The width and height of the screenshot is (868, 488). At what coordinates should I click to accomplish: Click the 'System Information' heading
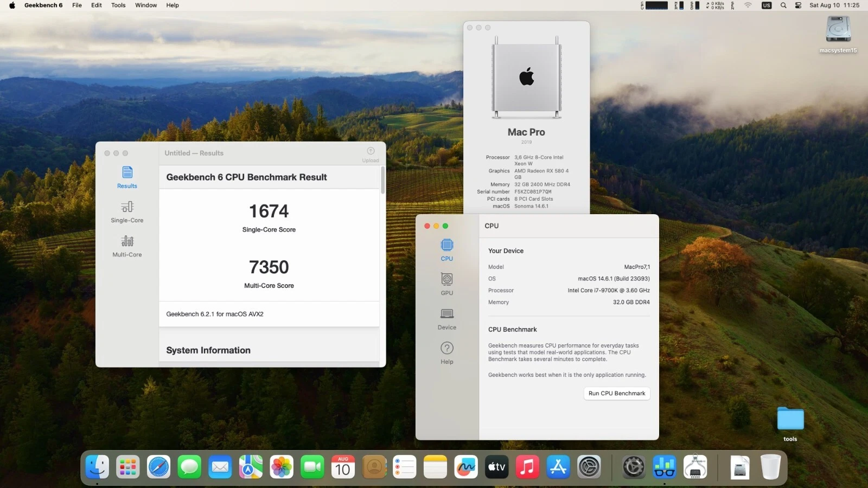[208, 350]
